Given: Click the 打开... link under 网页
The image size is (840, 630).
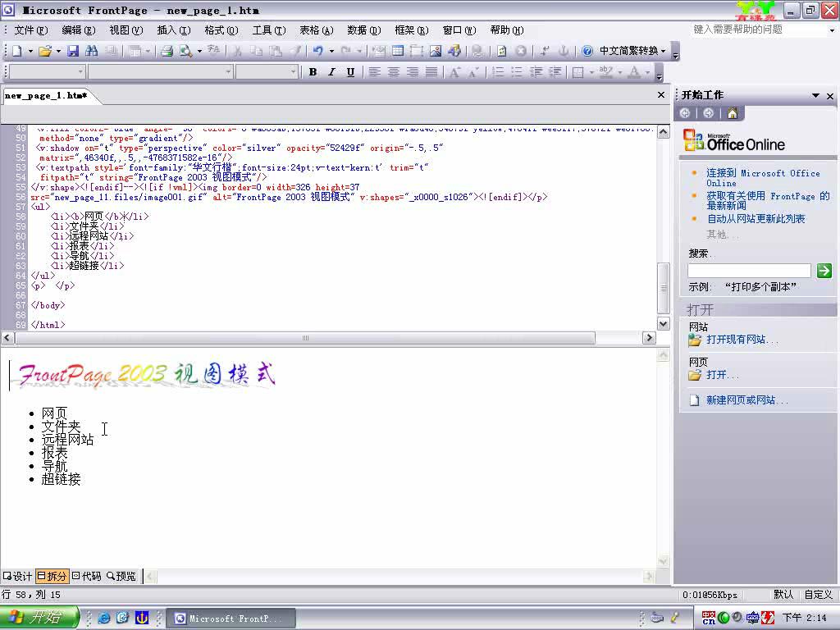Looking at the screenshot, I should (722, 375).
